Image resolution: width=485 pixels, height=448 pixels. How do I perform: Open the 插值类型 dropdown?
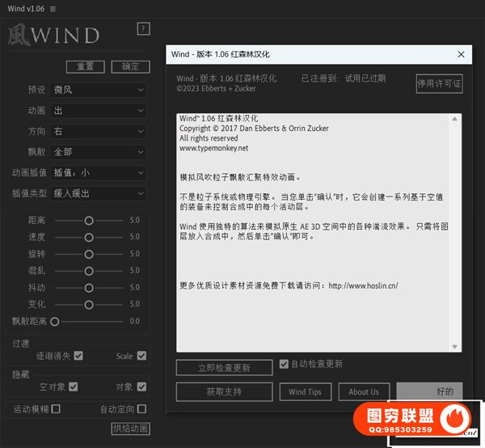[x=98, y=193]
